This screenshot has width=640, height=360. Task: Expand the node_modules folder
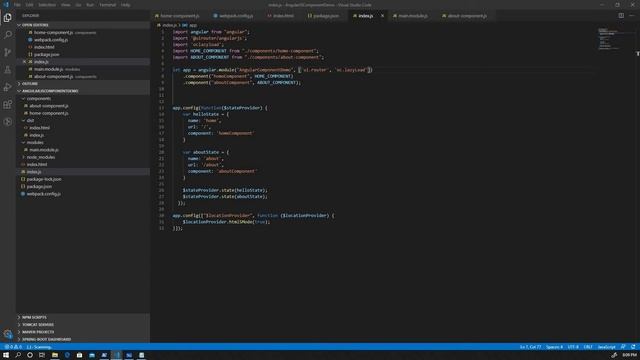click(x=40, y=157)
